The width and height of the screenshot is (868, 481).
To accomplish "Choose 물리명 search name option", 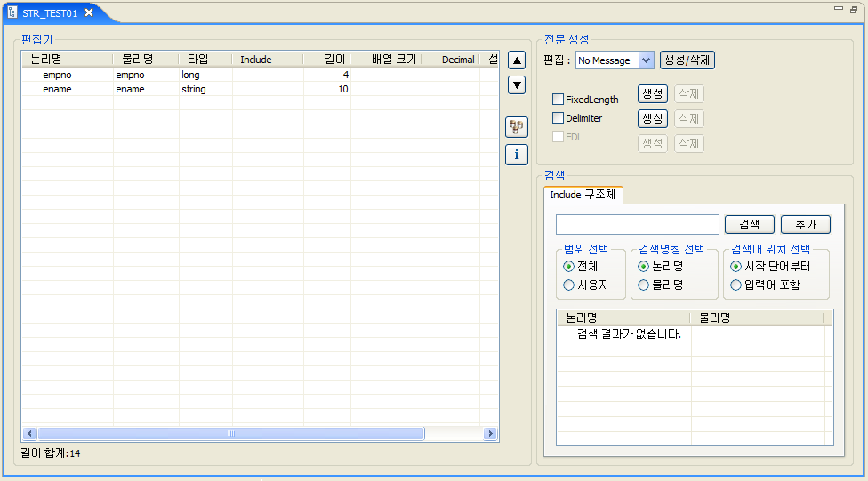I will click(x=643, y=285).
